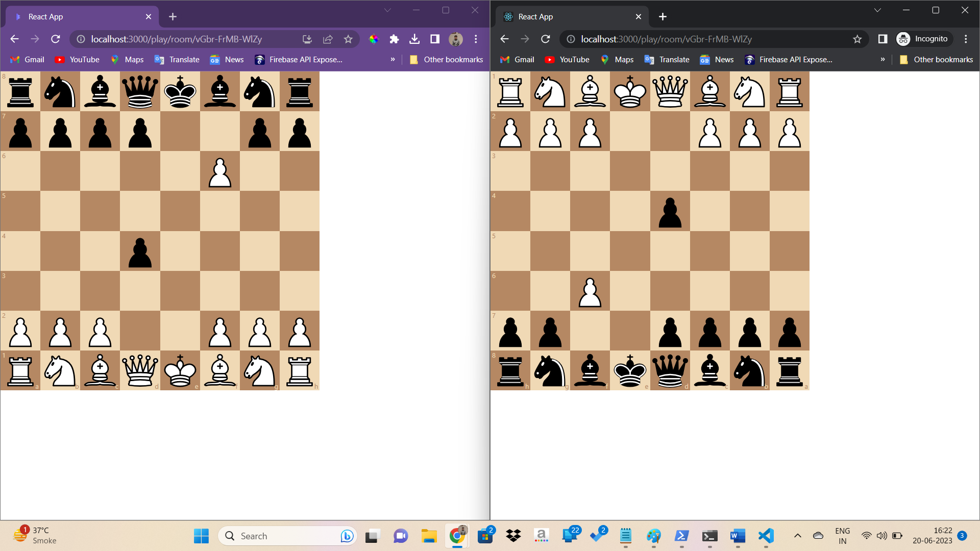This screenshot has height=551, width=980.
Task: Open YouTube bookmark in the left window
Action: coord(77,60)
